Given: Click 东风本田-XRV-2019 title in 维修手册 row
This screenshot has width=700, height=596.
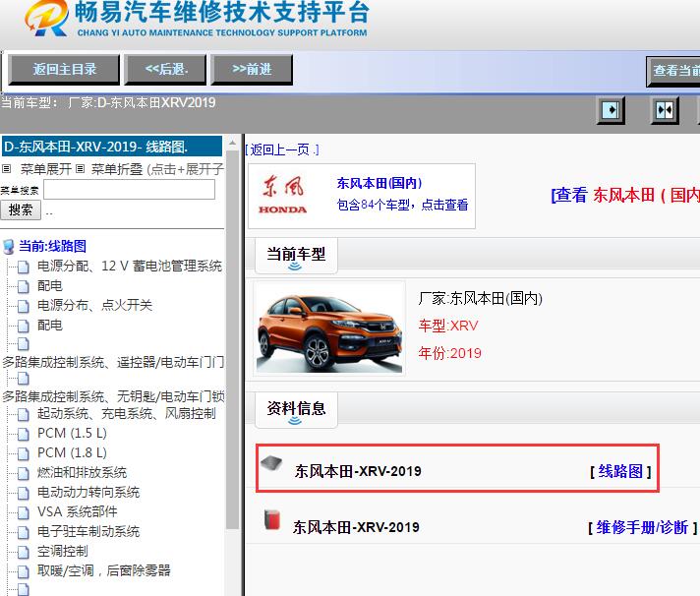Looking at the screenshot, I should pyautogui.click(x=356, y=527).
